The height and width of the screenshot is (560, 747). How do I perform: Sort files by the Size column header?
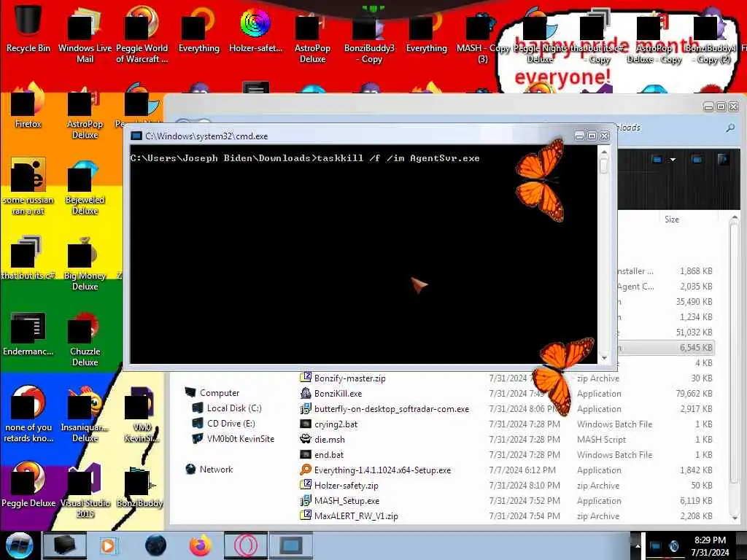672,219
